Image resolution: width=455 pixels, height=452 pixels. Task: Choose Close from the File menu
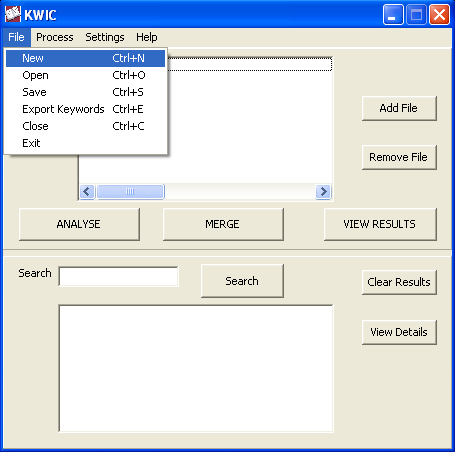[x=85, y=126]
